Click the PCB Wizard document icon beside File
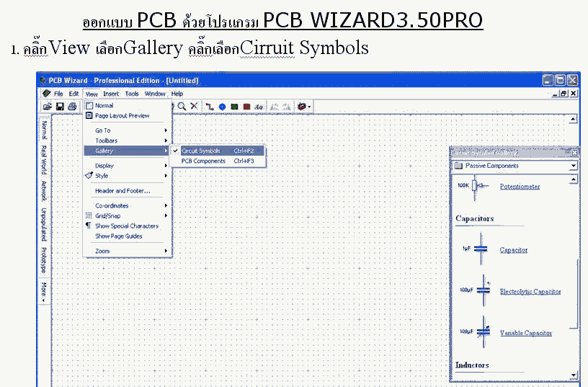 click(x=47, y=93)
